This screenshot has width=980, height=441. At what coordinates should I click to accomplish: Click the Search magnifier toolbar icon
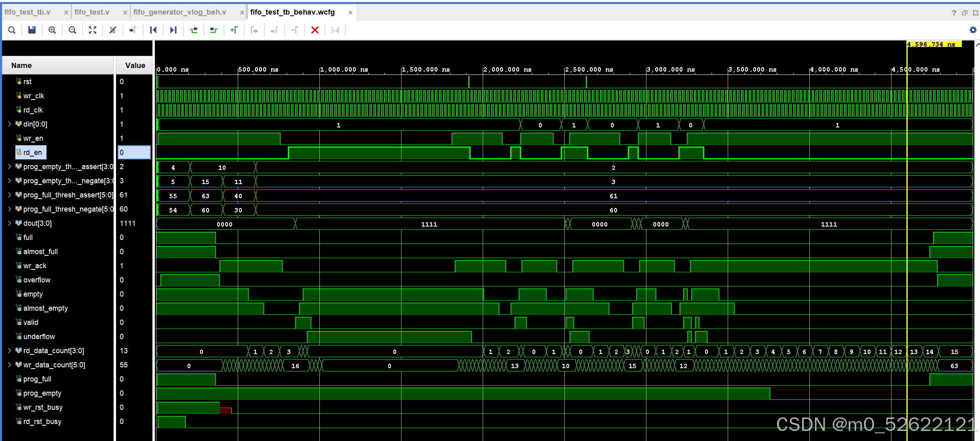tap(12, 30)
